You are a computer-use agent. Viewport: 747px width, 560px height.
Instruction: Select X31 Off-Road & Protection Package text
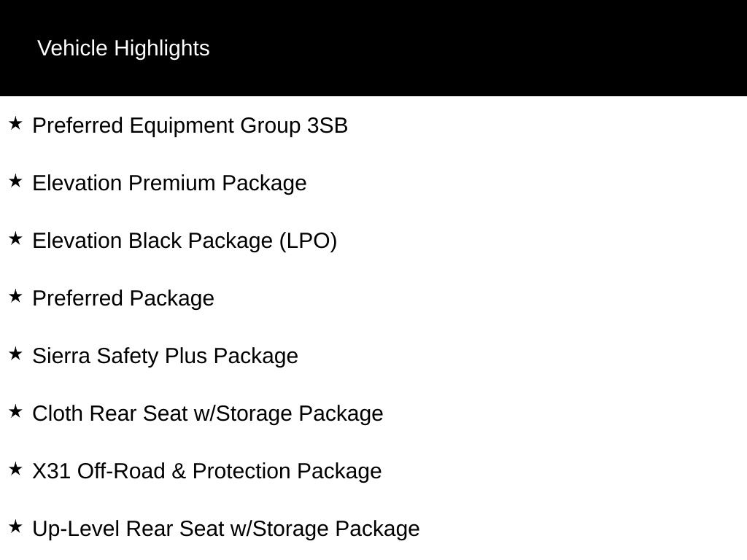[x=207, y=472]
